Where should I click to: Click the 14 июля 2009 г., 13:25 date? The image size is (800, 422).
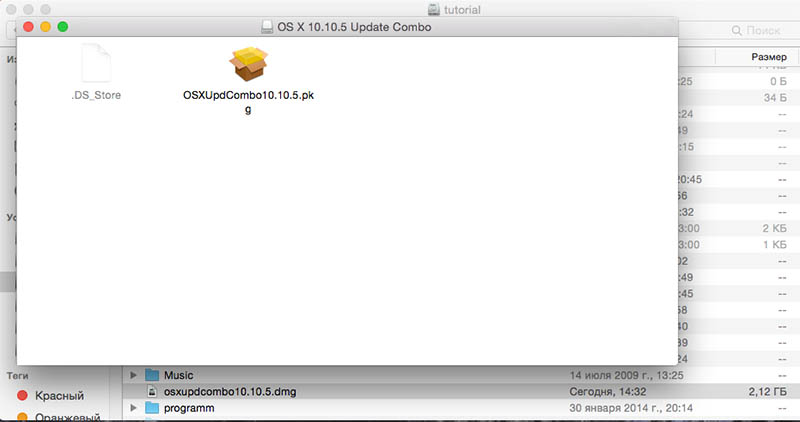click(627, 376)
